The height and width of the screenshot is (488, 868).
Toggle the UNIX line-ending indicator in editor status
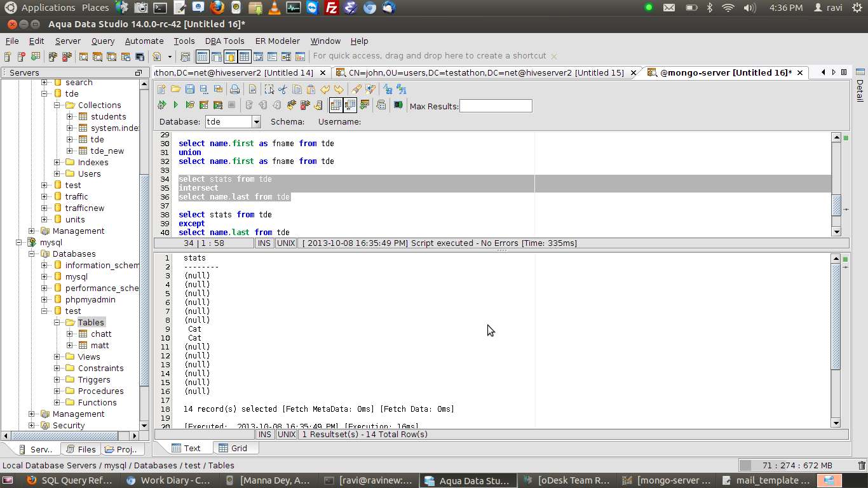point(287,243)
